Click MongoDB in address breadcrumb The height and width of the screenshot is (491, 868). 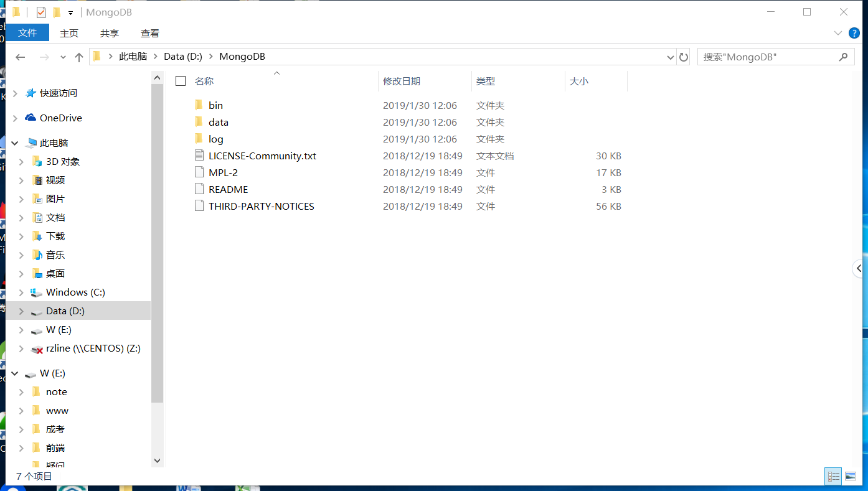pos(242,57)
